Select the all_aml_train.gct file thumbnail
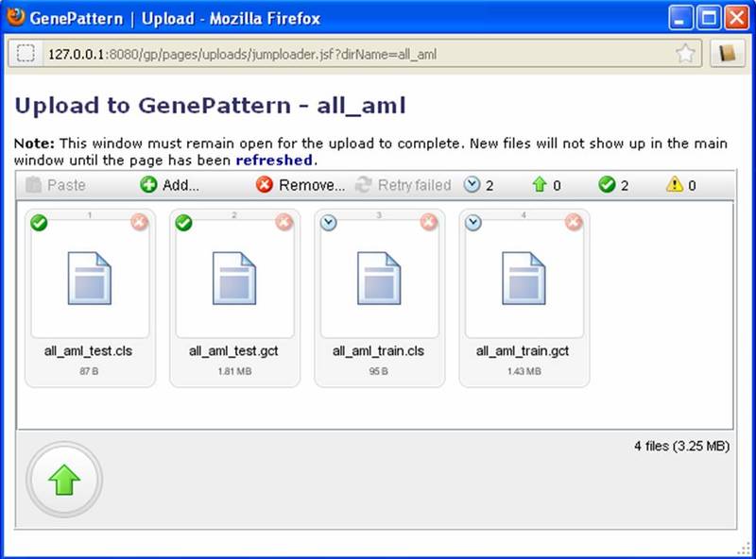Image resolution: width=756 pixels, height=559 pixels. coord(524,278)
